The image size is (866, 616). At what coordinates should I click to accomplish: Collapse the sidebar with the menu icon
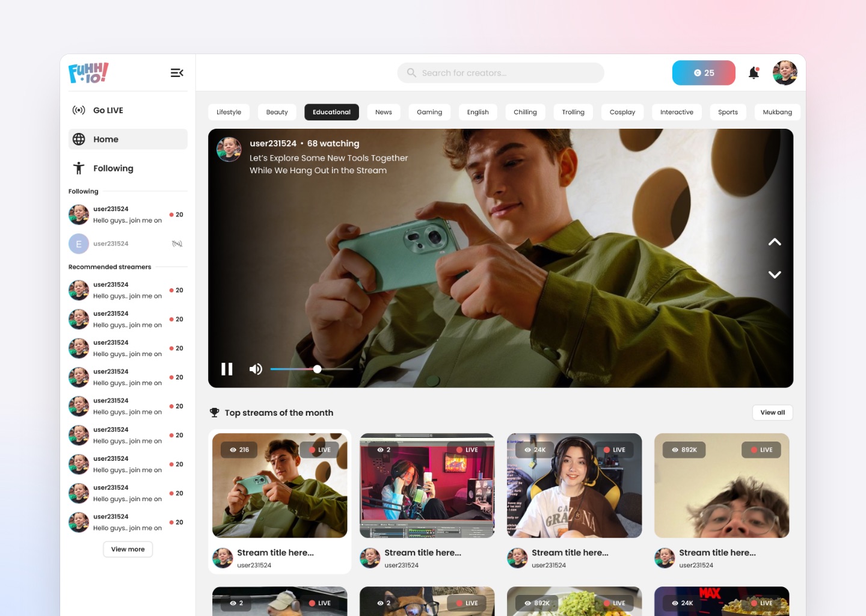(177, 73)
